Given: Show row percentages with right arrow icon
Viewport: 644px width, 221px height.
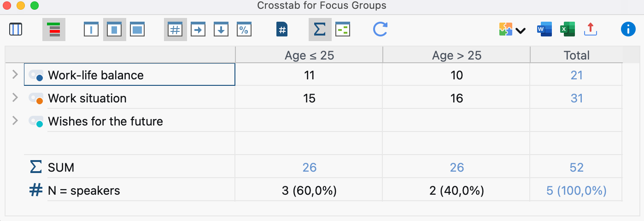Looking at the screenshot, I should click(198, 30).
